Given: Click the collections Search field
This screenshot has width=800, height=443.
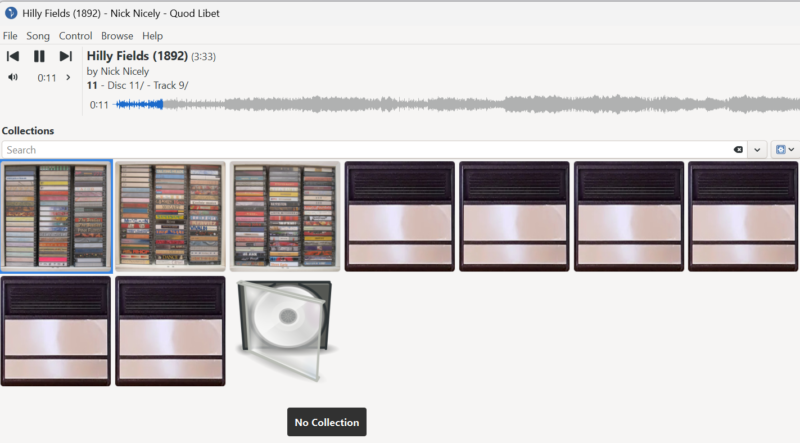Looking at the screenshot, I should click(x=360, y=150).
